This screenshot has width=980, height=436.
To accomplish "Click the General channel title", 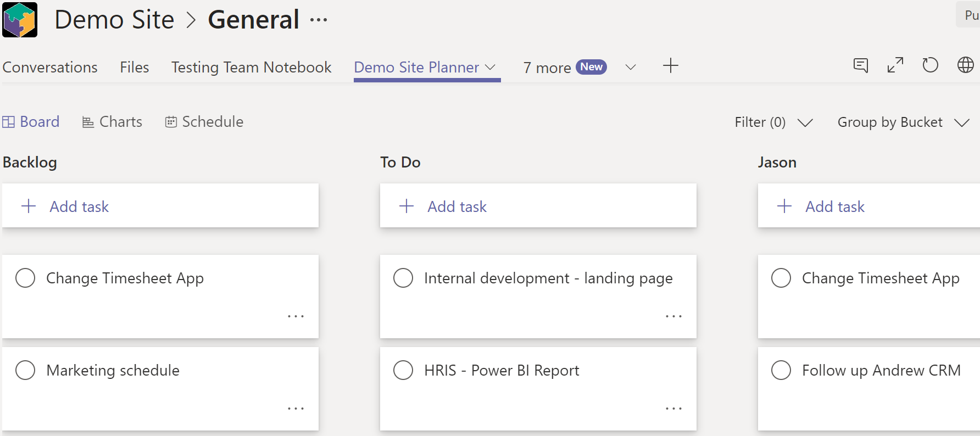I will click(254, 20).
